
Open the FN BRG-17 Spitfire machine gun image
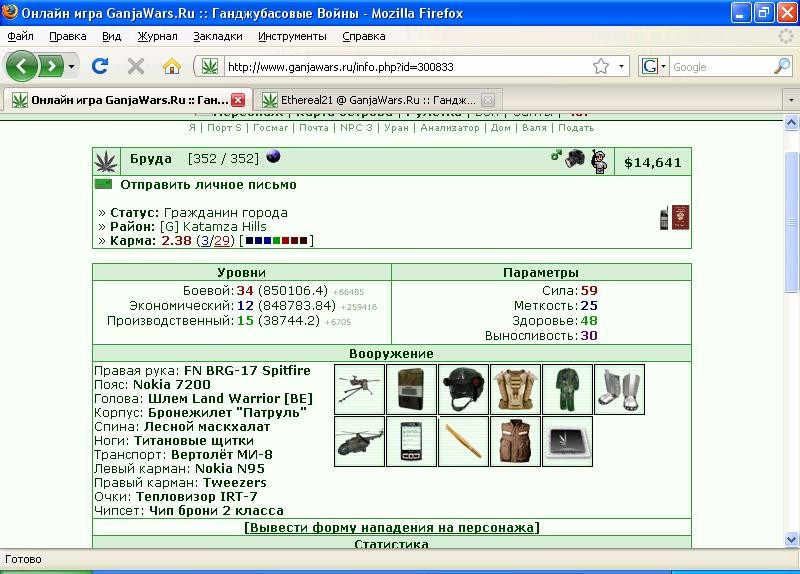coord(360,389)
